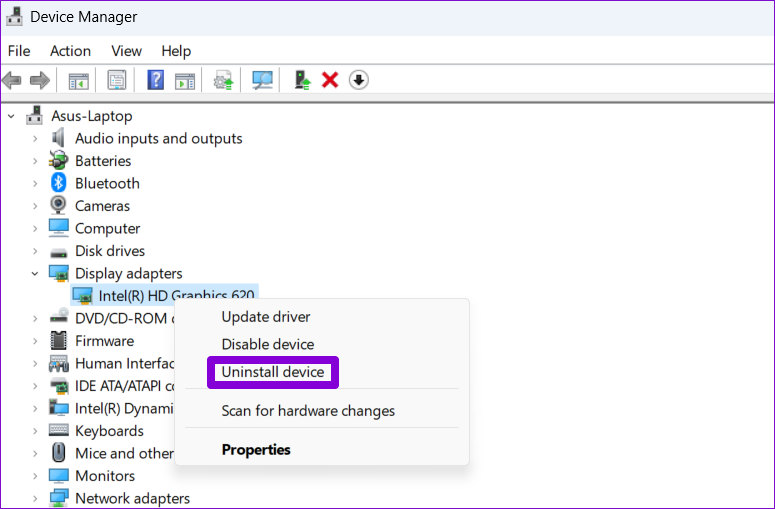The height and width of the screenshot is (509, 775).
Task: Click the Bluetooth logo icon
Action: (58, 183)
